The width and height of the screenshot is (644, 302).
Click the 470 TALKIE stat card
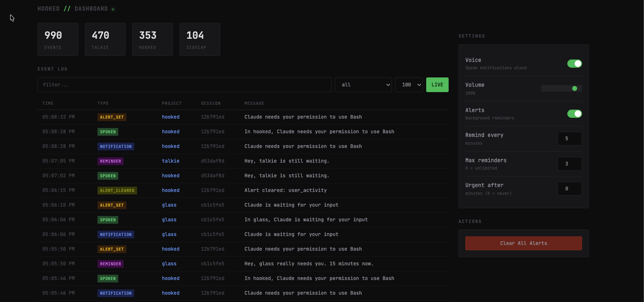(x=105, y=39)
